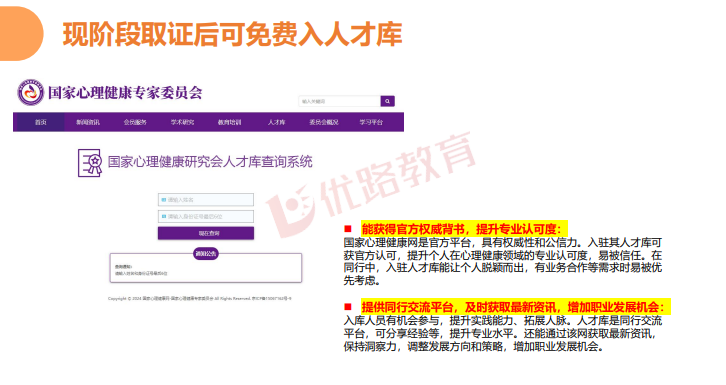Click the 国家心理健康研究会人才库查询系统 heading

pos(210,162)
